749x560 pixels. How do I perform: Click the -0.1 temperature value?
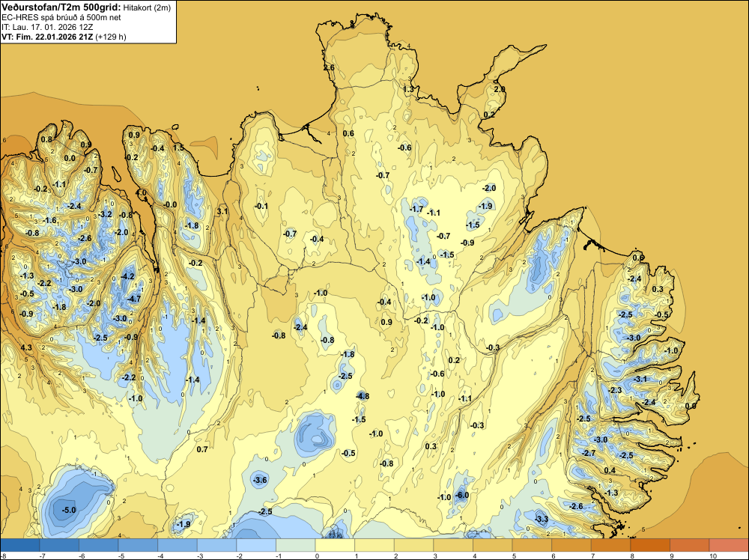(261, 206)
